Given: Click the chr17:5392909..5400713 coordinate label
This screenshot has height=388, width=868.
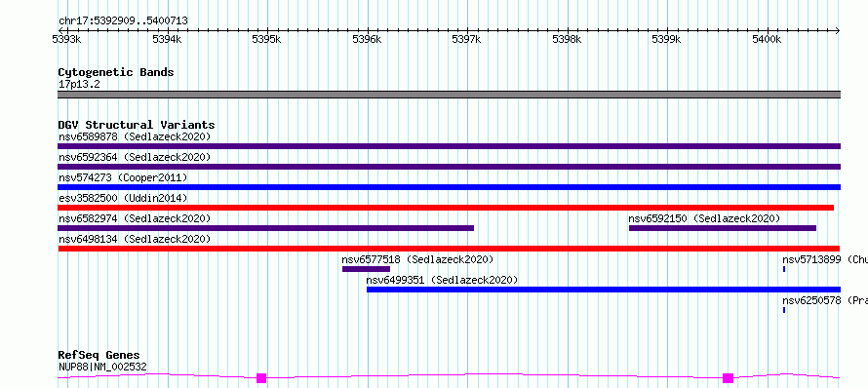Looking at the screenshot, I should pyautogui.click(x=123, y=21).
